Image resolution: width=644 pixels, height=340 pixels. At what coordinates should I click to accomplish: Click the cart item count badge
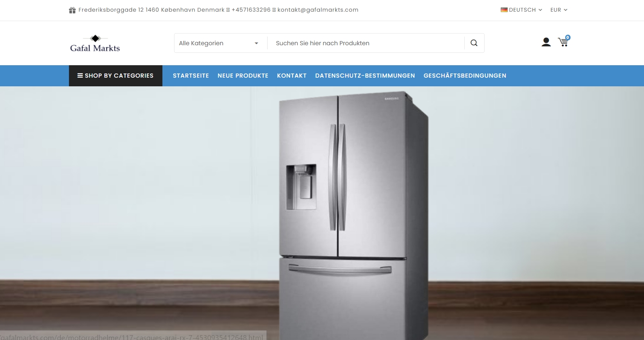(x=568, y=37)
